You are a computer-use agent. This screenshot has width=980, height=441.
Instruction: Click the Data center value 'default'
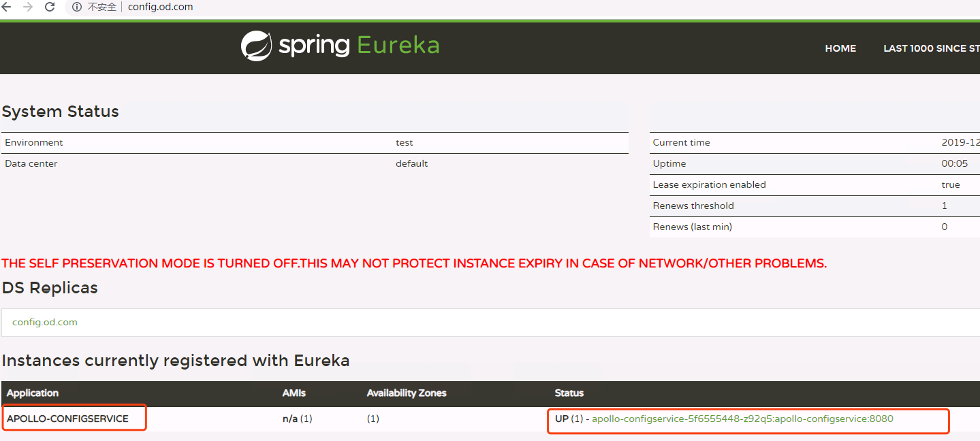pyautogui.click(x=412, y=163)
